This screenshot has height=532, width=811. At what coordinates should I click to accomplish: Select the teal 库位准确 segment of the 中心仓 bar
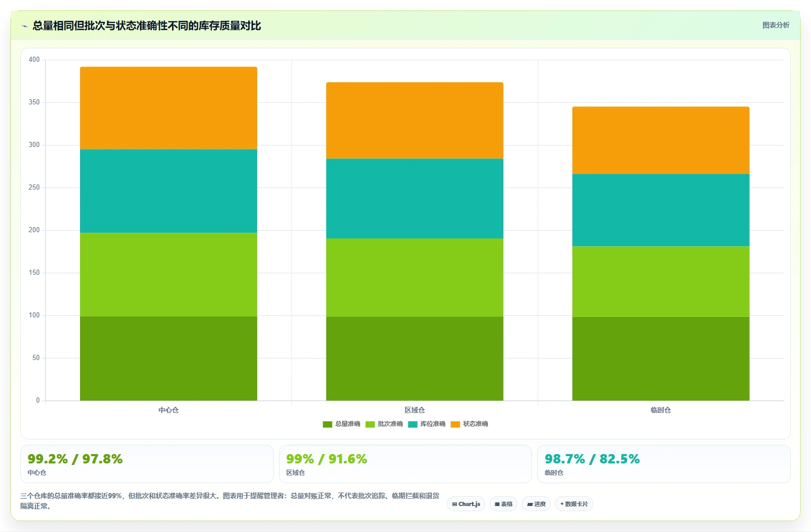pos(168,191)
